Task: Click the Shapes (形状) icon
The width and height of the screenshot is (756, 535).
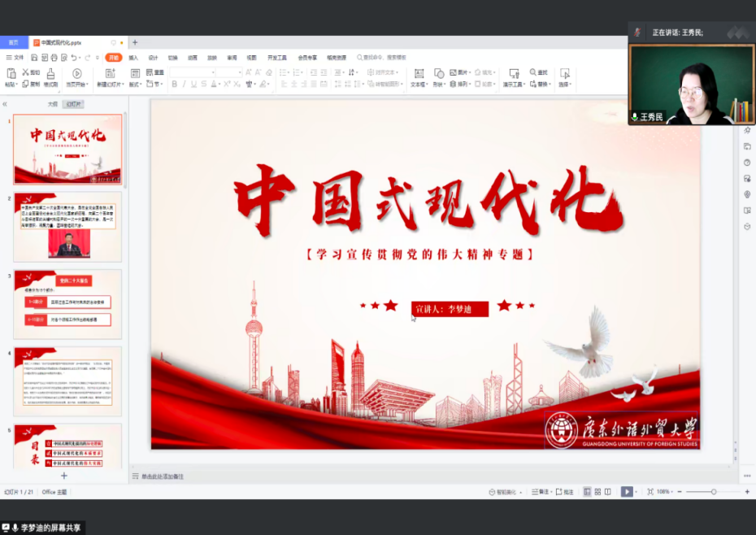Action: [x=438, y=74]
